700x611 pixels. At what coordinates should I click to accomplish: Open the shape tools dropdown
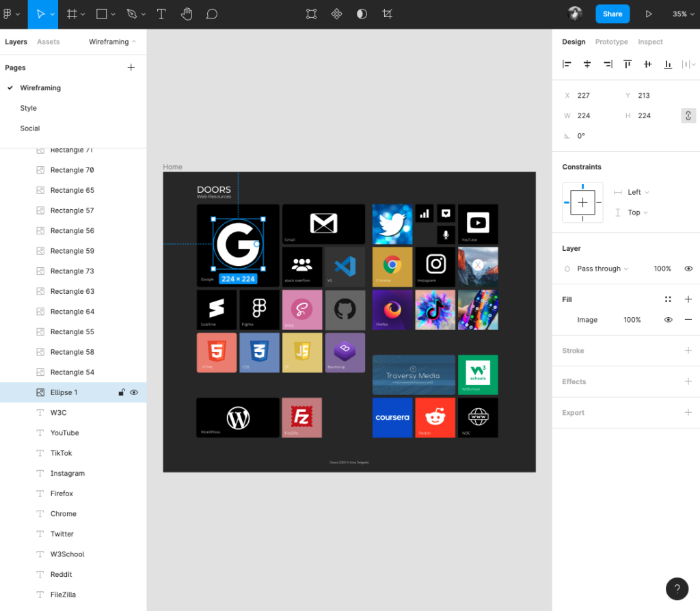[113, 14]
